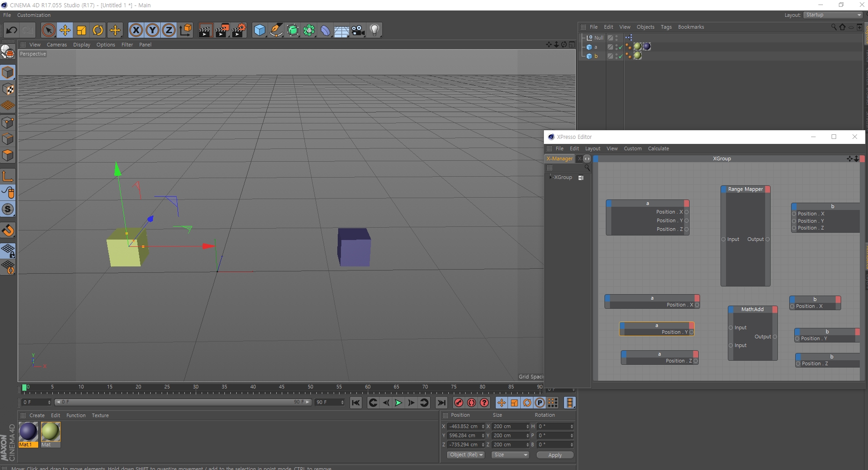Select object b in Object Manager

tap(596, 56)
